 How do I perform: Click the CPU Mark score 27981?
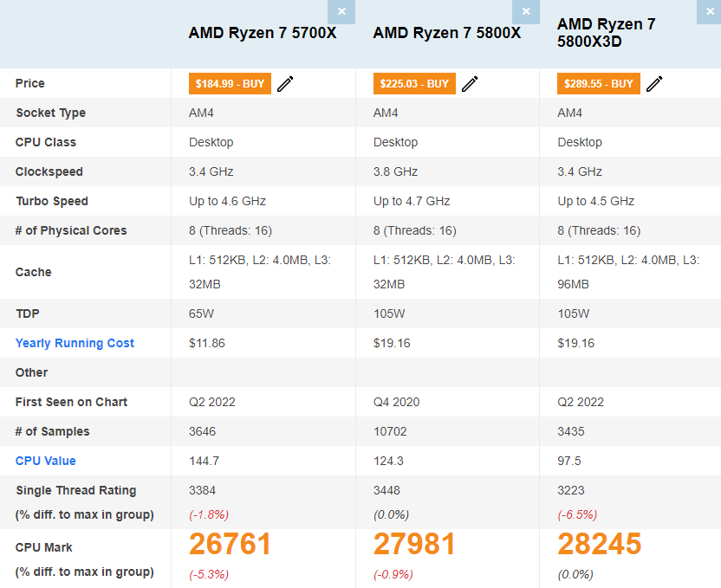point(414,544)
